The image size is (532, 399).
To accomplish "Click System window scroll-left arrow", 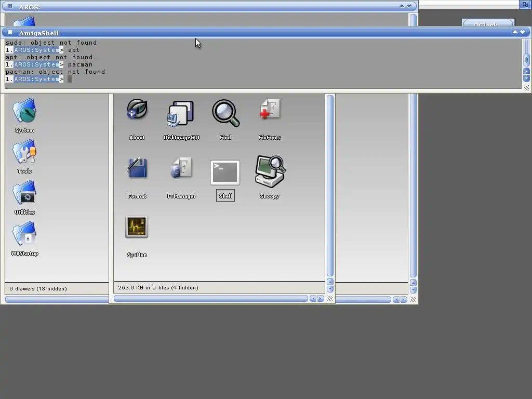I will tap(313, 299).
